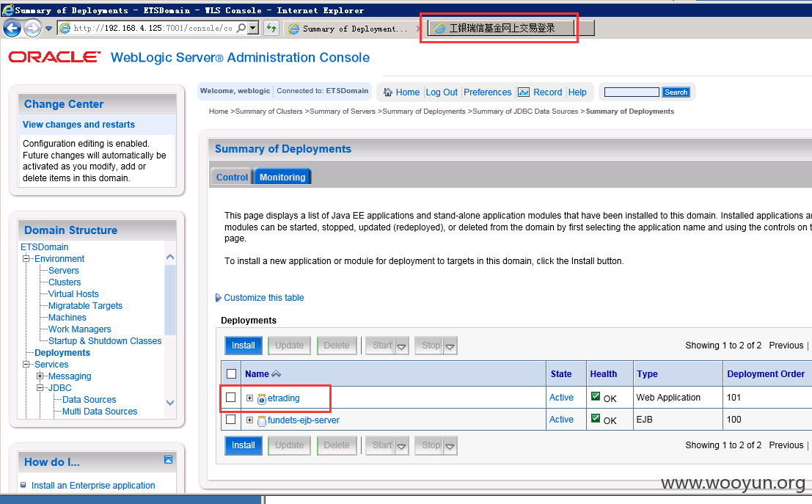The image size is (812, 504).
Task: Select Data Sources in Domain Structure
Action: coord(89,399)
